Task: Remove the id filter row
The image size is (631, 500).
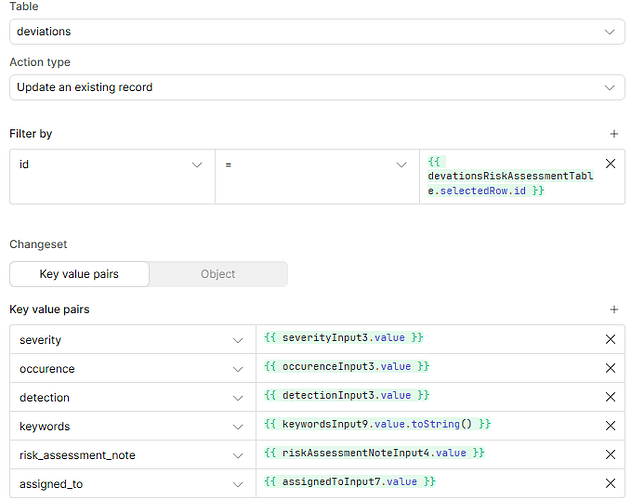Action: 610,163
